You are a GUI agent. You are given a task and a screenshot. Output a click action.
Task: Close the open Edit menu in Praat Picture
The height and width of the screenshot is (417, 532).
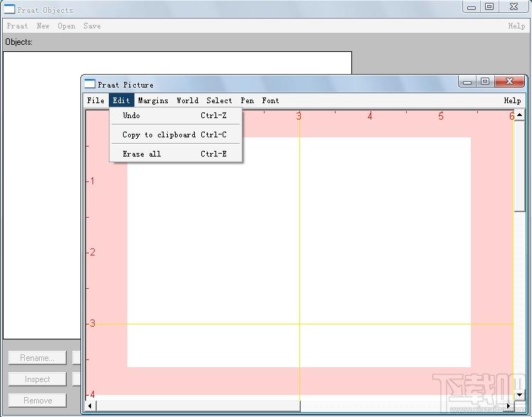(x=122, y=100)
